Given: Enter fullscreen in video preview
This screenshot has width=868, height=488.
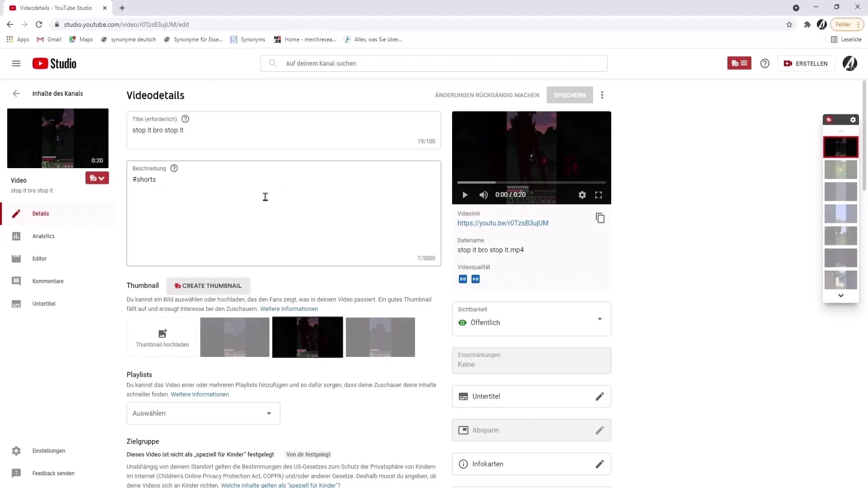Looking at the screenshot, I should pyautogui.click(x=599, y=195).
